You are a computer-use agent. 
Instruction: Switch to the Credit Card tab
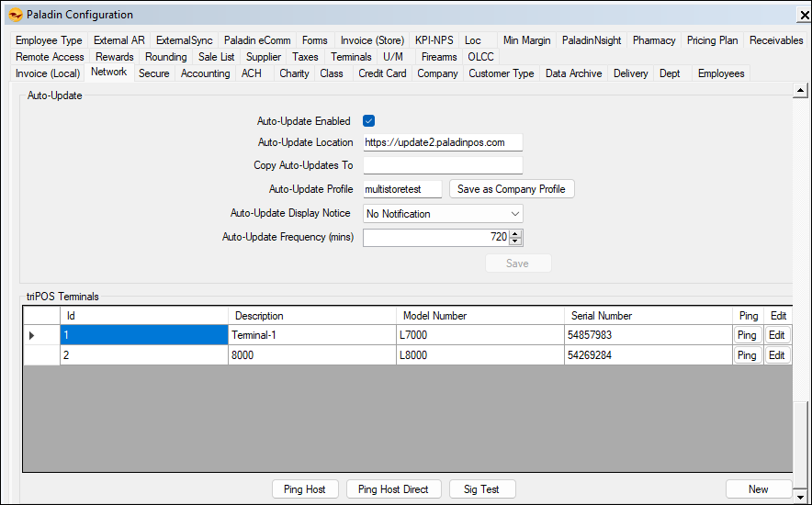pyautogui.click(x=382, y=73)
